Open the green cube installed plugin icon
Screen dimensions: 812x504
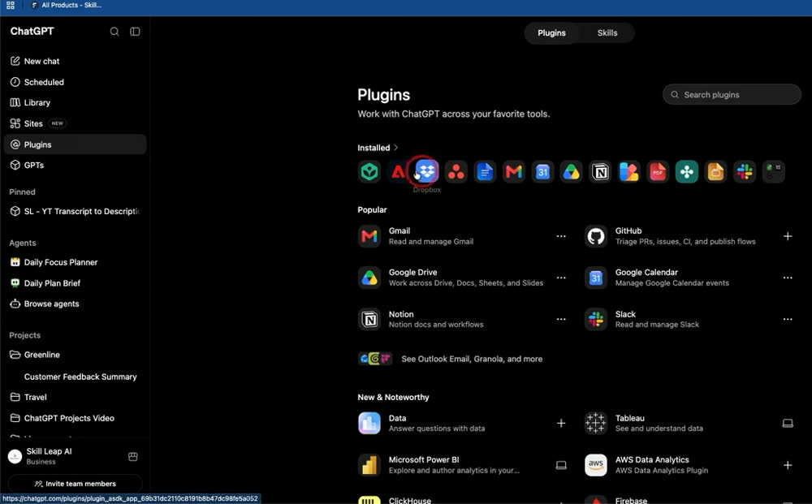(x=369, y=171)
